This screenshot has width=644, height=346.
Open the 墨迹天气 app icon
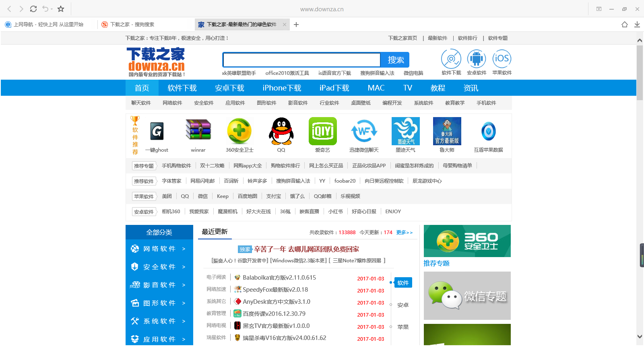(406, 131)
